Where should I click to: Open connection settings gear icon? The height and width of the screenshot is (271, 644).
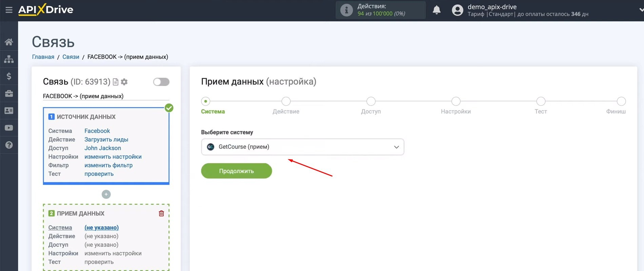click(124, 82)
